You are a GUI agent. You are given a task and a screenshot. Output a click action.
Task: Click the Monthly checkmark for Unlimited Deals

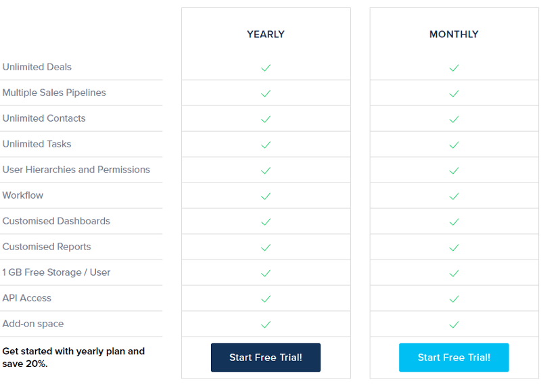tap(454, 68)
